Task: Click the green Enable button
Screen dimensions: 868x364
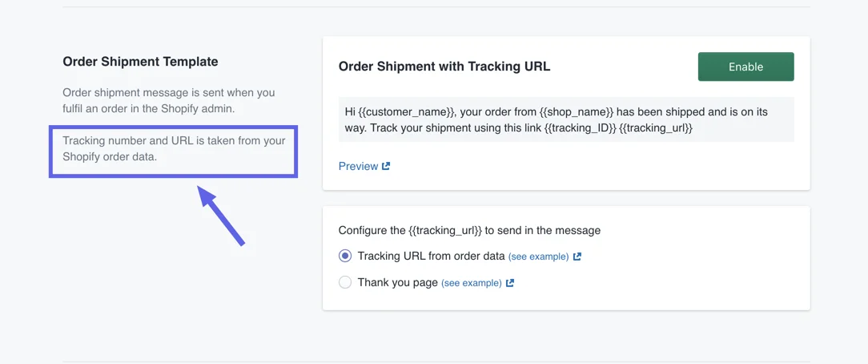Action: click(x=745, y=67)
